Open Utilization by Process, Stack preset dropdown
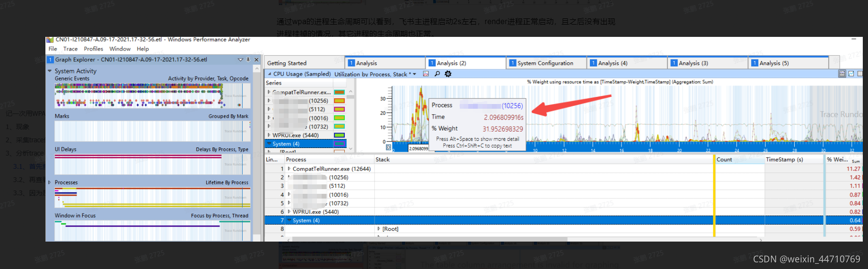The image size is (868, 269). [x=414, y=74]
